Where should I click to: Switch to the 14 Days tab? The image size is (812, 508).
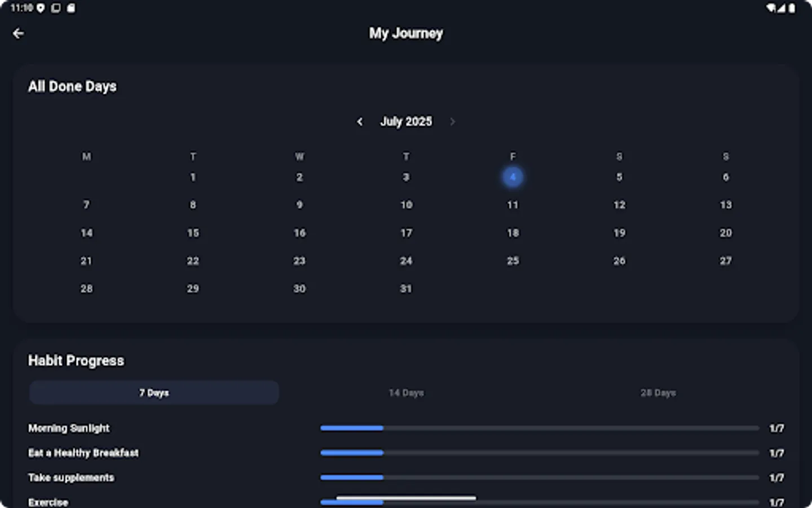click(406, 392)
